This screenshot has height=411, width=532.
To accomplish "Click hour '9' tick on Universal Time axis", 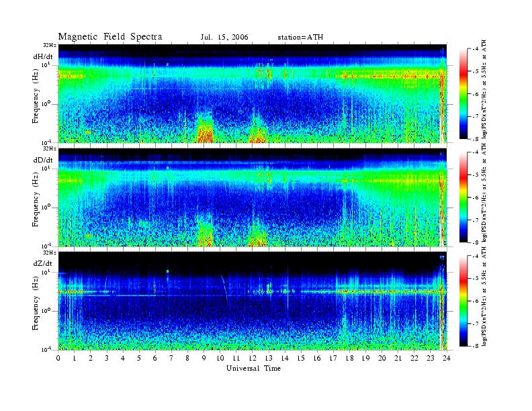I will (x=204, y=358).
